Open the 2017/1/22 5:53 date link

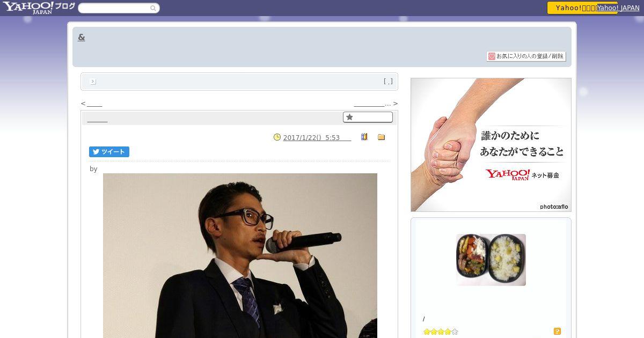click(x=317, y=138)
